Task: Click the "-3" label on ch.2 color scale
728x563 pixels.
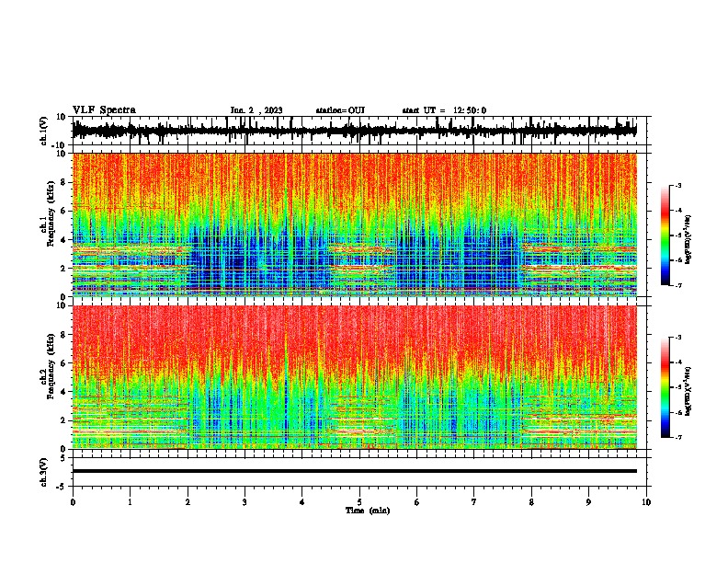Action: click(677, 338)
